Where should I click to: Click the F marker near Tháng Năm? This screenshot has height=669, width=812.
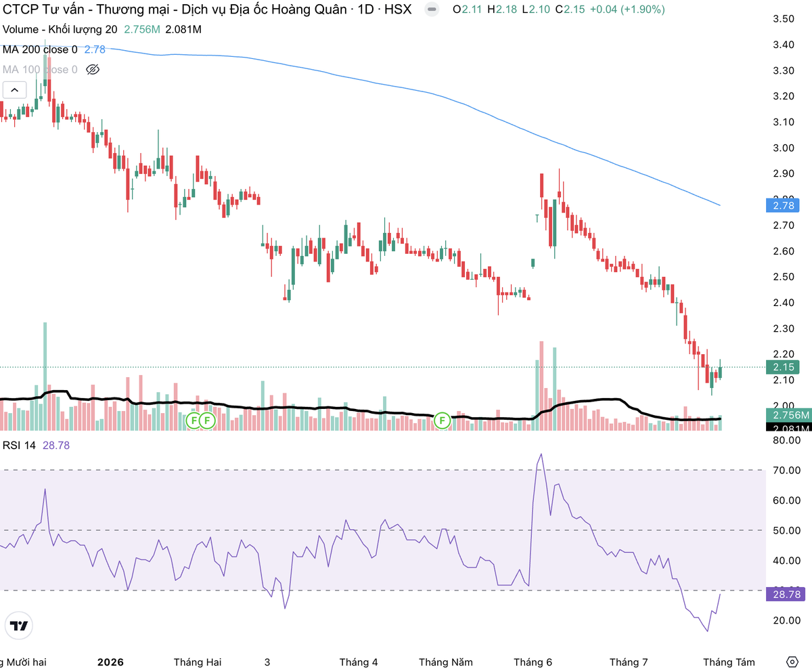tap(443, 420)
